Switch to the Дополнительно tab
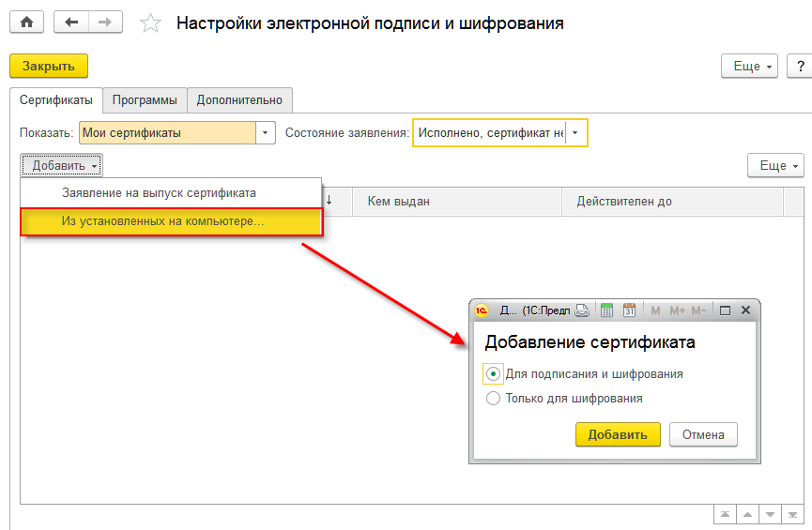Viewport: 812px width, 530px height. [239, 99]
